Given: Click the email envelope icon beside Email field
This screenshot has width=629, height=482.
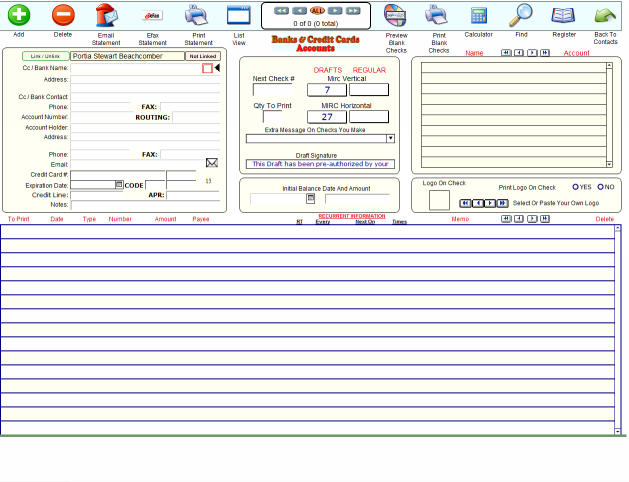Looking at the screenshot, I should (212, 163).
